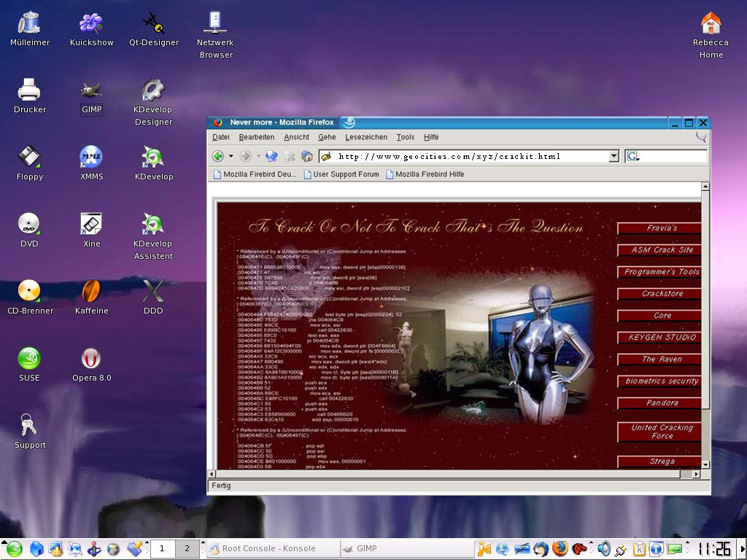Select the KDevelop Designer desktop icon
The height and width of the screenshot is (560, 747).
click(x=153, y=102)
